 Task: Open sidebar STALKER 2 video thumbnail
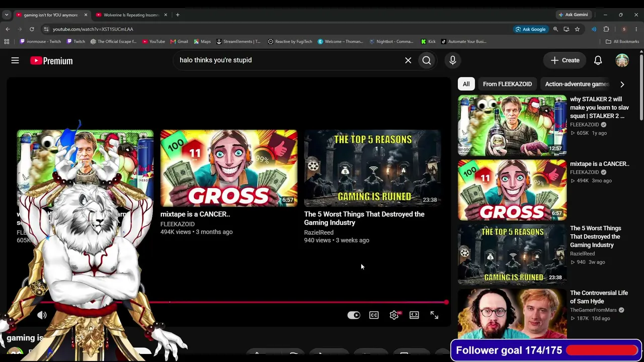click(512, 126)
